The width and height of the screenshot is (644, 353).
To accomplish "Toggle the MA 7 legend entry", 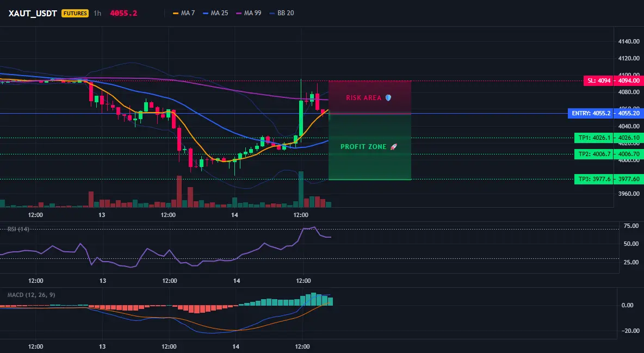I will (184, 13).
